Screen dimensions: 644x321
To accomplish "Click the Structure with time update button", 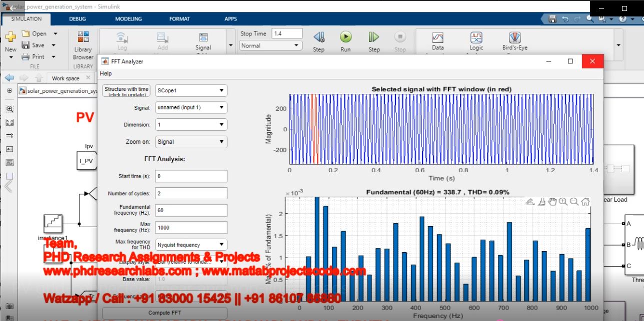I will point(126,91).
